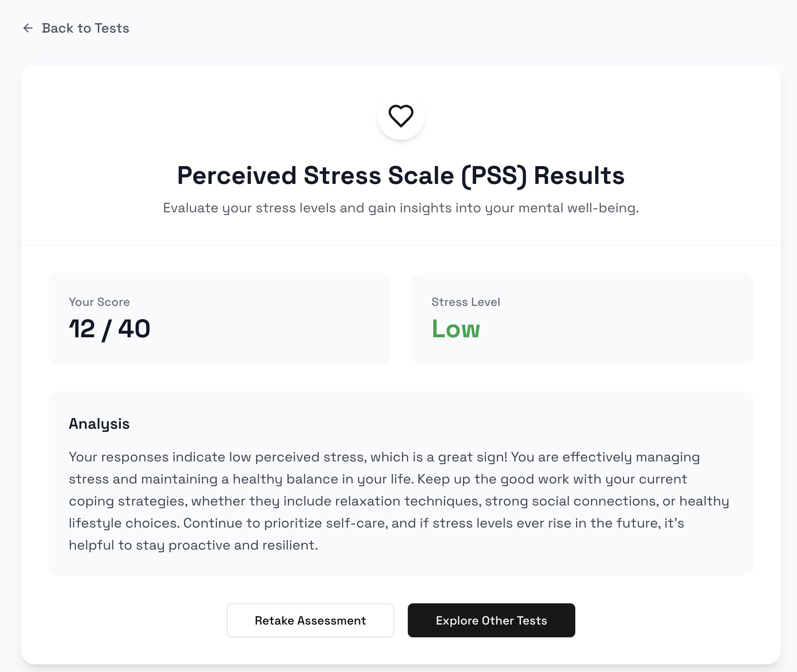Click the word "Results" in the title

click(579, 175)
